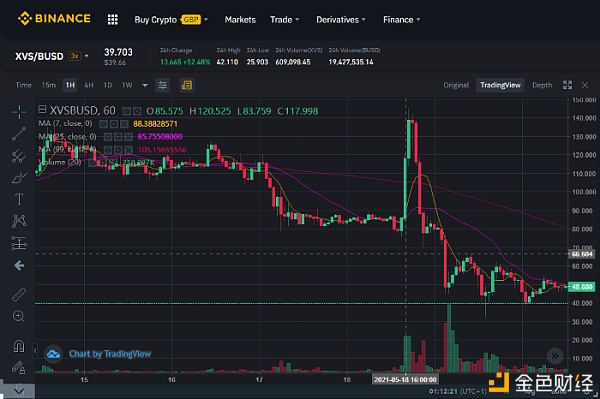Screen dimensions: 600x399
Task: Switch to the Depth chart tab
Action: [542, 85]
